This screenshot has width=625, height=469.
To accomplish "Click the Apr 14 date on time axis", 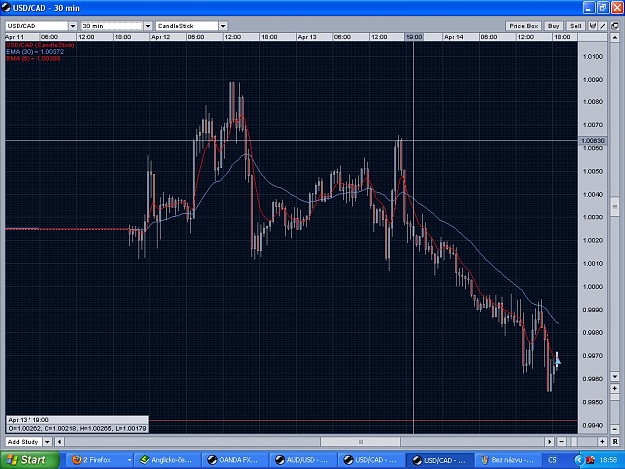I will point(454,37).
